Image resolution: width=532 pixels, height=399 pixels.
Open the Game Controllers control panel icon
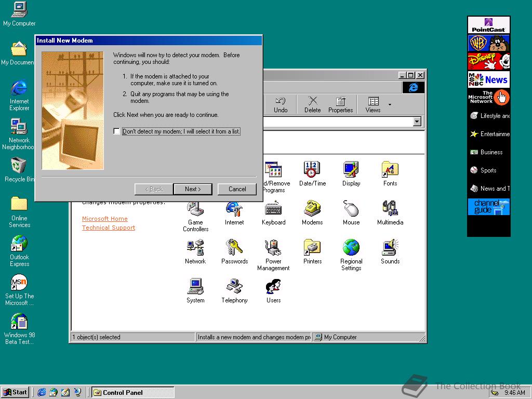pos(195,216)
